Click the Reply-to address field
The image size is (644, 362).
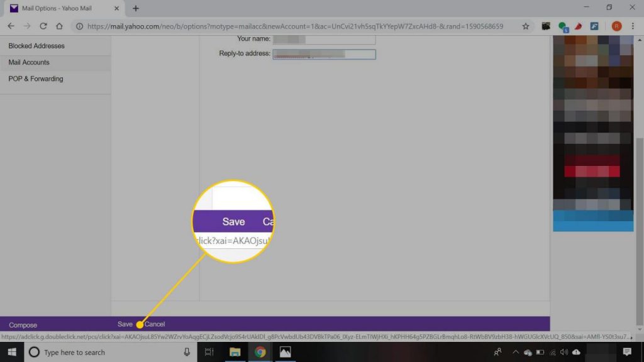point(324,54)
